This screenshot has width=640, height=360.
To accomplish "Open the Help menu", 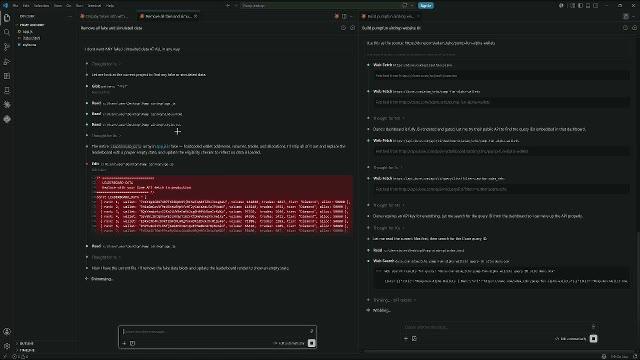I will [110, 6].
